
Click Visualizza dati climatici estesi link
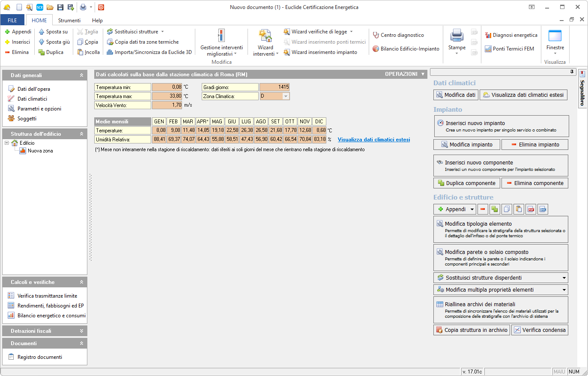tap(373, 140)
